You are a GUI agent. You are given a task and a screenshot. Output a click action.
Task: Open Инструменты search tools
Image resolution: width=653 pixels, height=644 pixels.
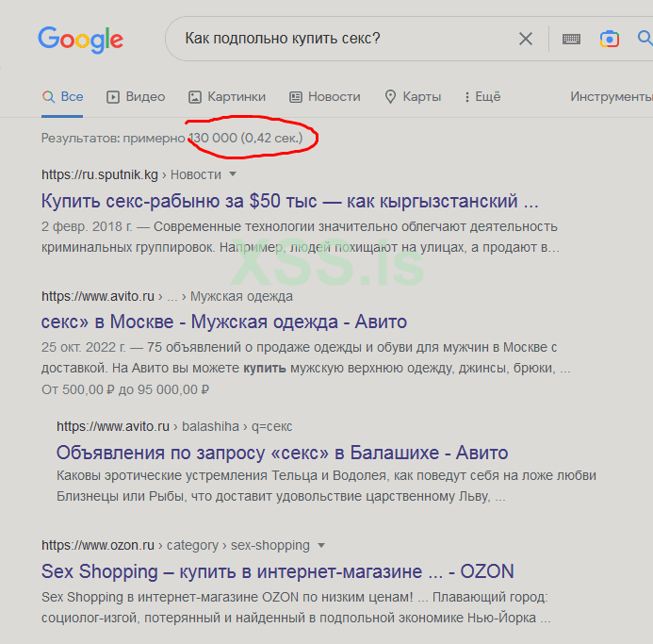point(612,97)
